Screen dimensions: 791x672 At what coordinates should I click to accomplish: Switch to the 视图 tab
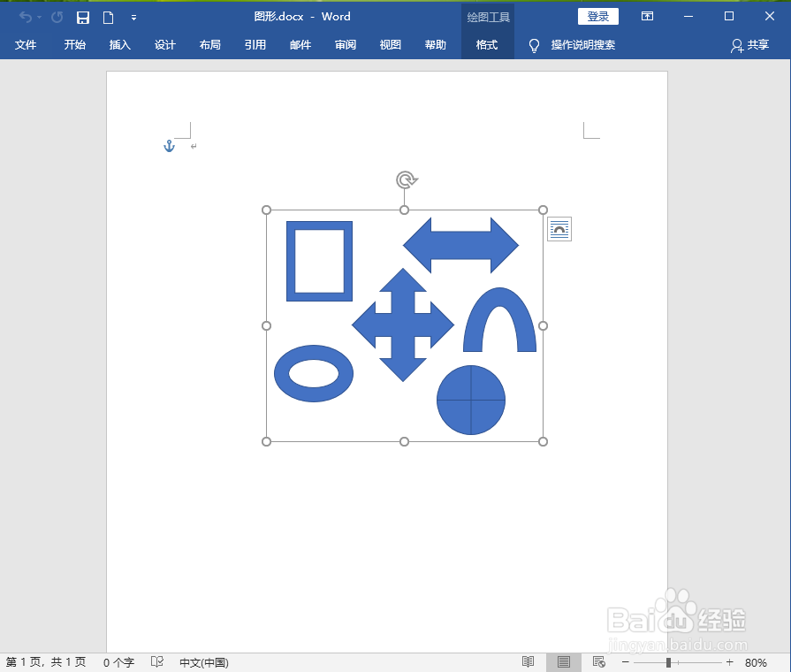tap(391, 45)
